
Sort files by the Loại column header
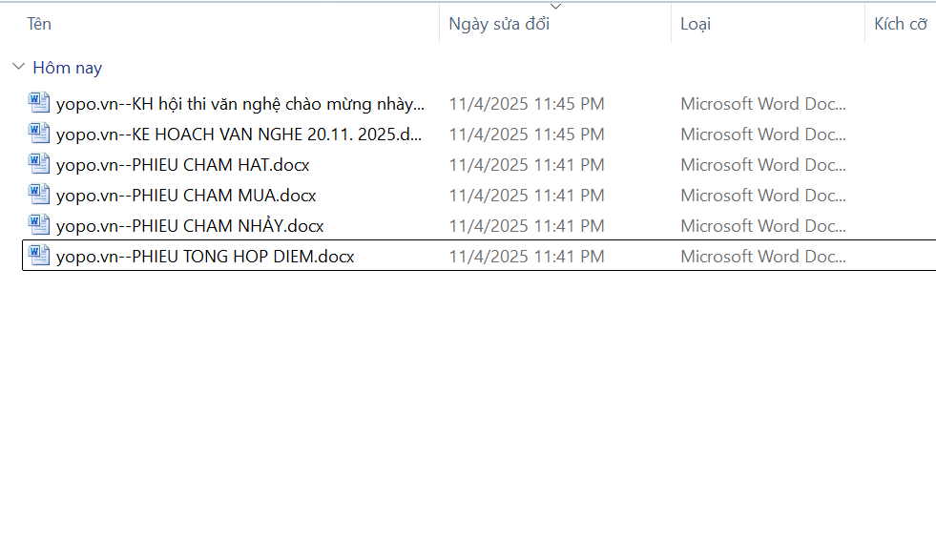696,24
